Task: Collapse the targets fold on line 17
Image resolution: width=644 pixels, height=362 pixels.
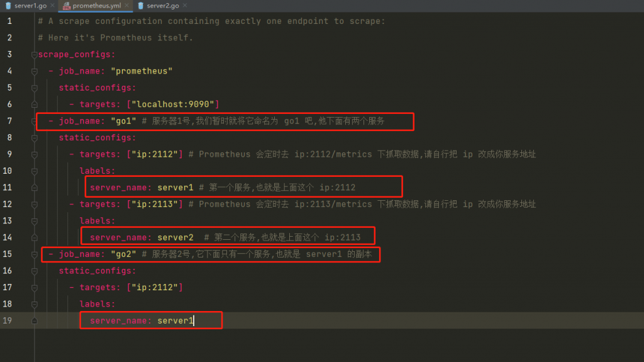Action: coord(35,288)
